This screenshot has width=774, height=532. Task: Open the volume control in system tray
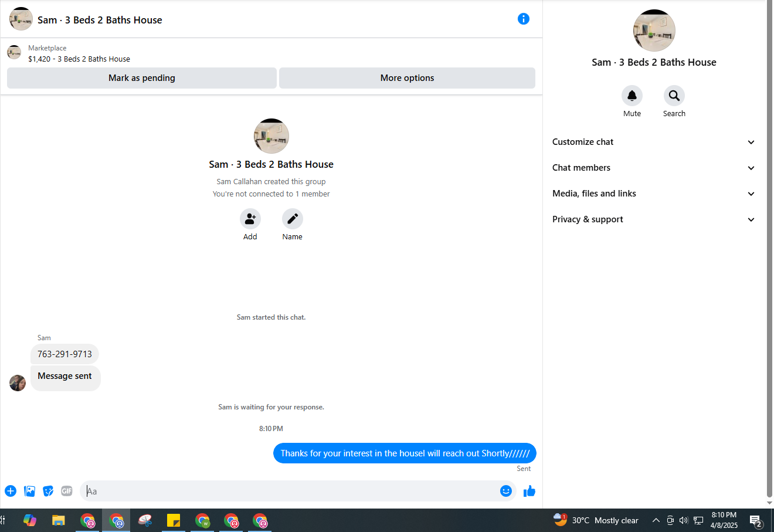point(684,520)
